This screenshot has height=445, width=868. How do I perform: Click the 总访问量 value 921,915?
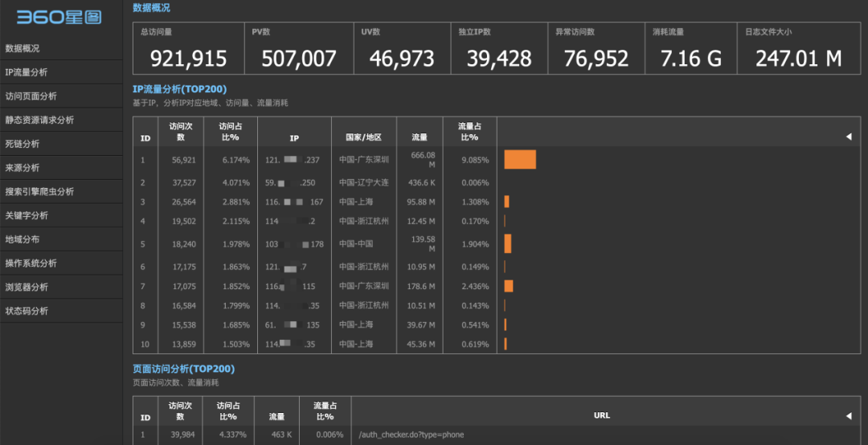pyautogui.click(x=188, y=58)
